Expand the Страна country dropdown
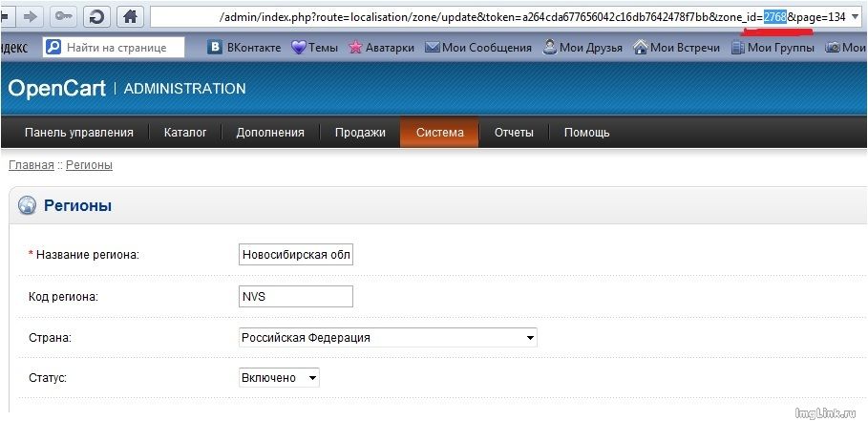The width and height of the screenshot is (868, 421). click(x=388, y=337)
